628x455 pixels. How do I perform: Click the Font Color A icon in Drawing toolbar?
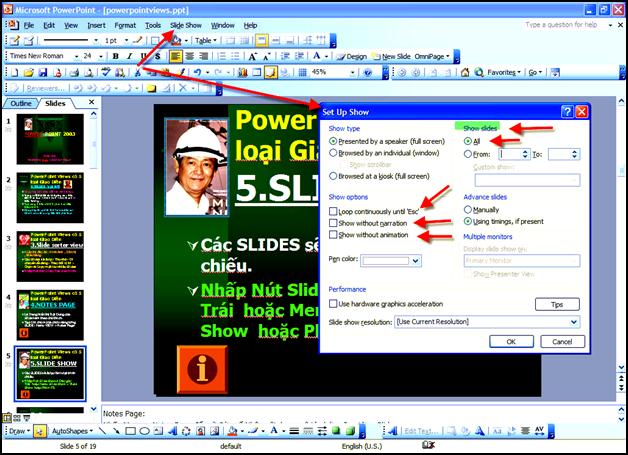coord(274,431)
